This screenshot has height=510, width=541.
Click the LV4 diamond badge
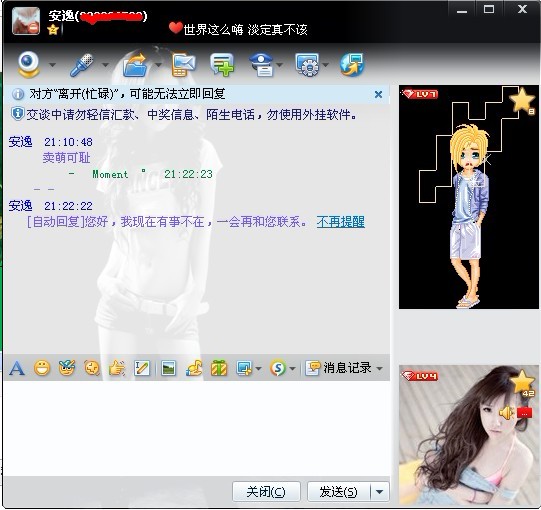pos(420,376)
